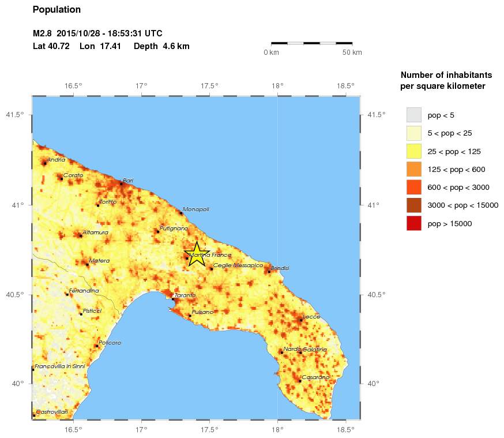Image resolution: width=504 pixels, height=438 pixels.
Task: Click the Andria city label
Action: (56, 159)
